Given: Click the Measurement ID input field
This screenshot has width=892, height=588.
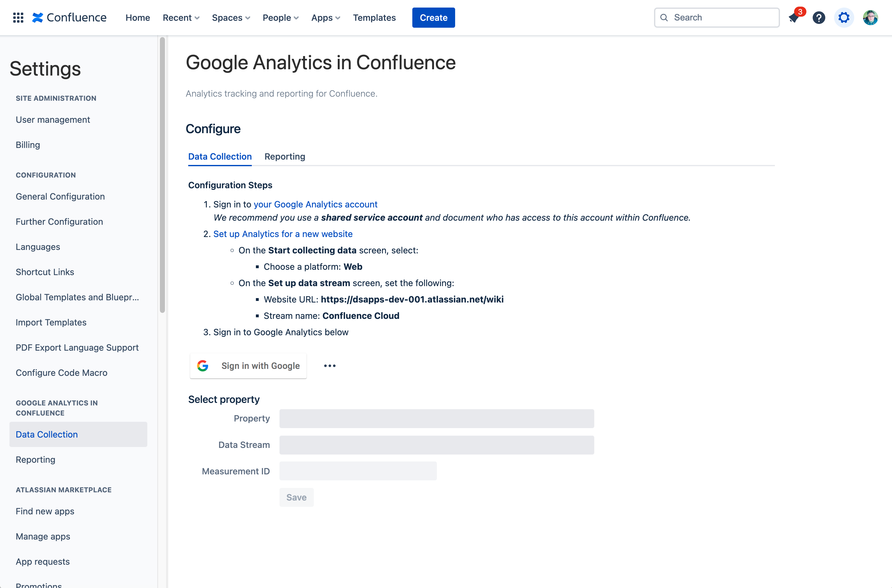Looking at the screenshot, I should tap(358, 471).
